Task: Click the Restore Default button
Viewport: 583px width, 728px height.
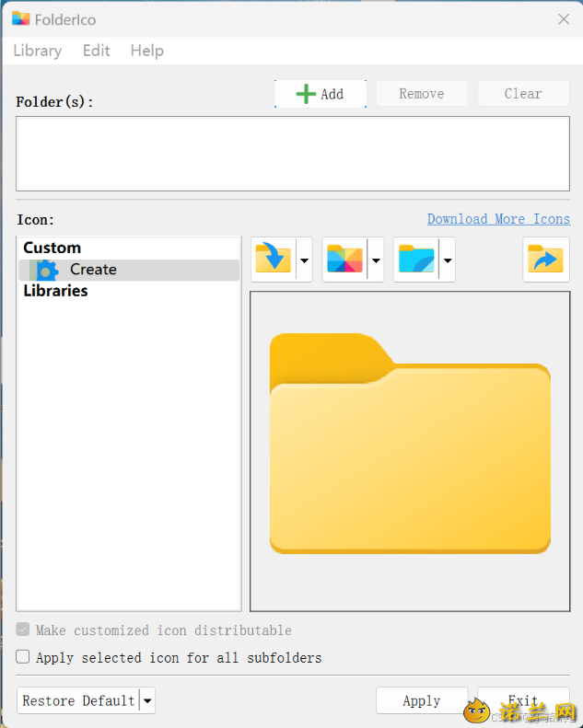Action: click(78, 700)
